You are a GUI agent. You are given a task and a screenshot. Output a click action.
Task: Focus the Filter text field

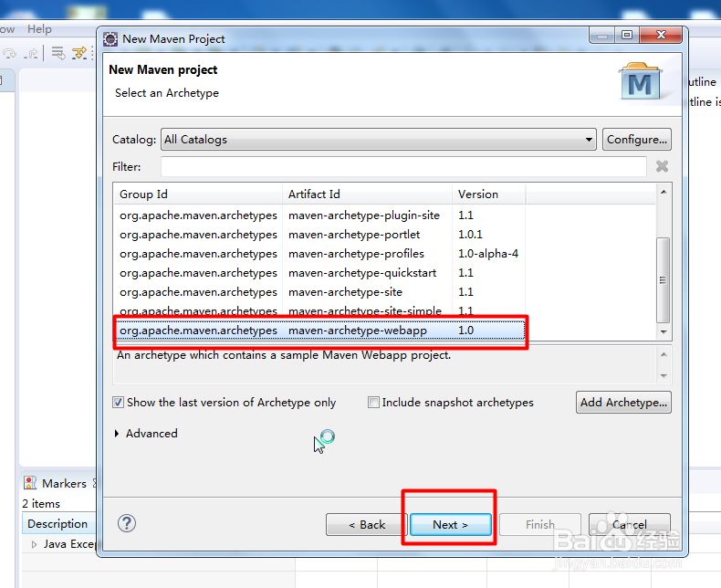click(403, 166)
